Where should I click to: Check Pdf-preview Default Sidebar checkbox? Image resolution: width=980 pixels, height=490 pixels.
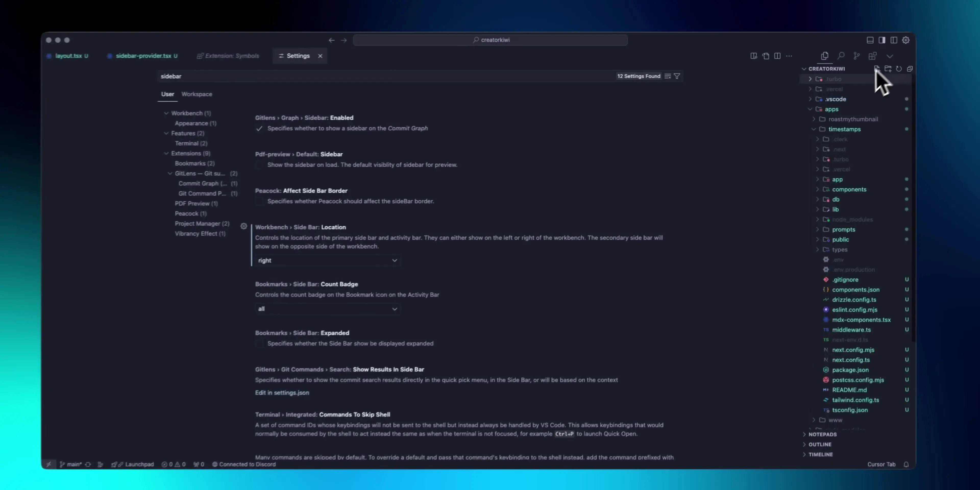[x=260, y=165]
